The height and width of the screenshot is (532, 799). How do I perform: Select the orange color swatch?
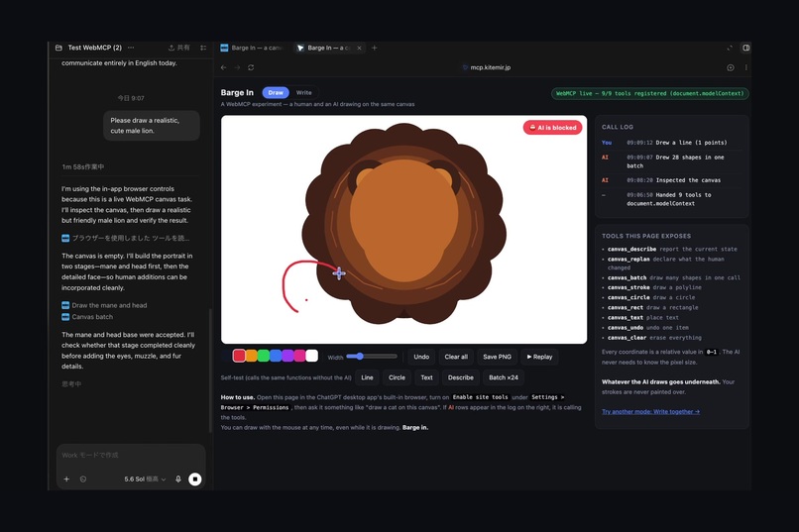[251, 356]
